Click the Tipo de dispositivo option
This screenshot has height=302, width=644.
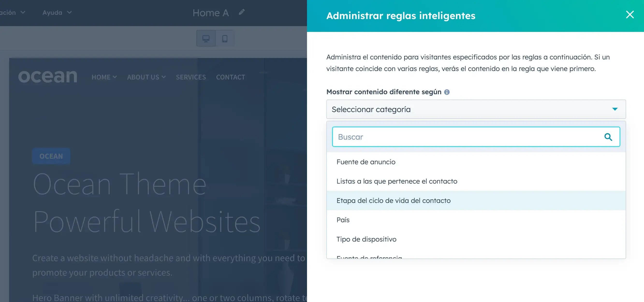pos(367,239)
